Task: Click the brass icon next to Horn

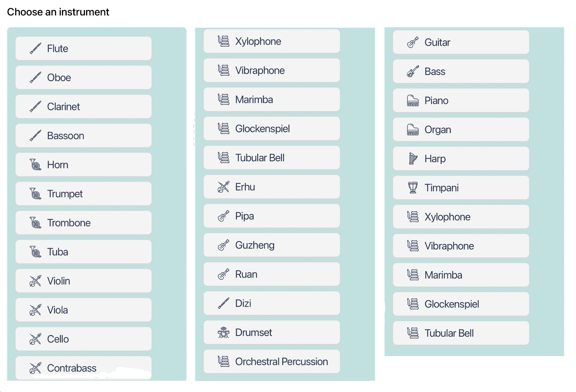Action: tap(35, 165)
